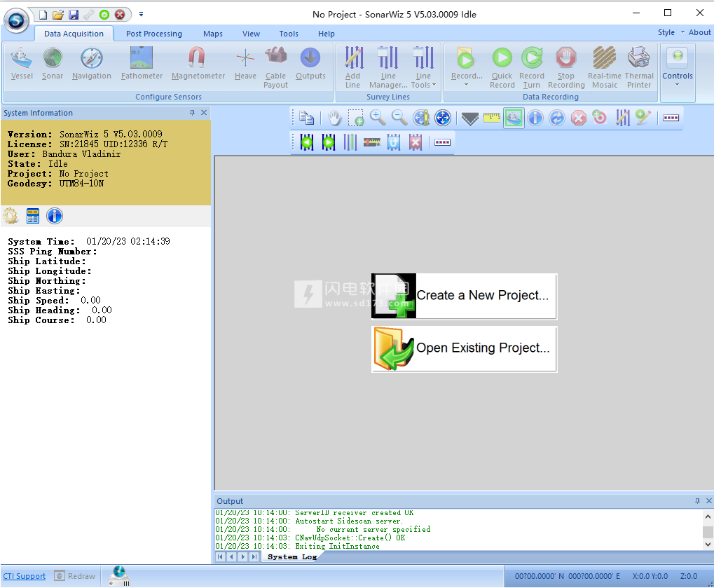The height and width of the screenshot is (588, 714).
Task: Open Thermal Printer settings
Action: pos(639,67)
